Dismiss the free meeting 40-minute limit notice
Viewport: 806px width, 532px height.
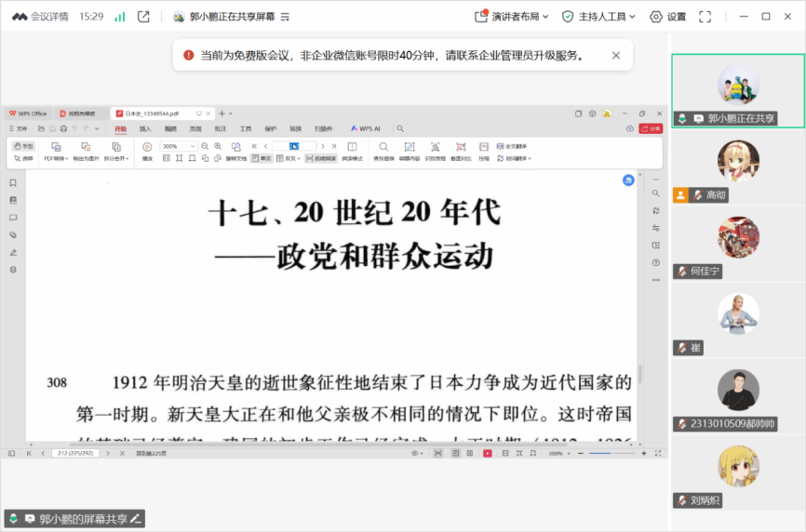615,55
